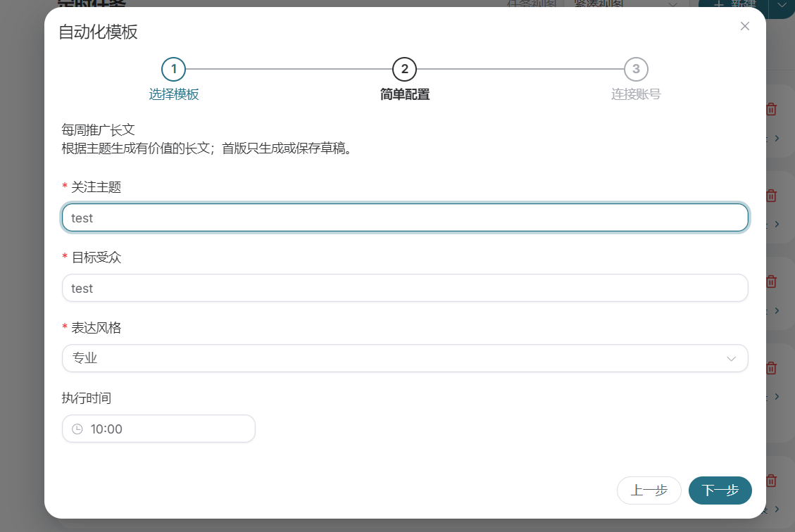Click the 每周推广长文 template title
795x532 pixels.
click(x=99, y=130)
